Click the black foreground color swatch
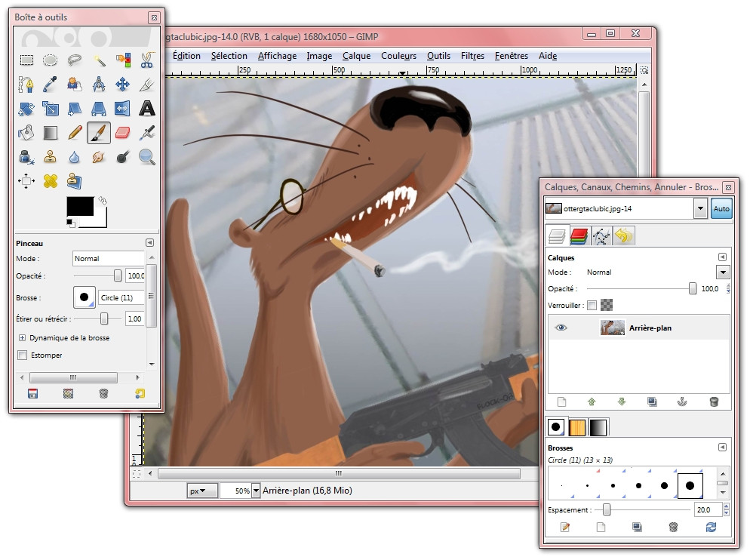 [x=80, y=206]
